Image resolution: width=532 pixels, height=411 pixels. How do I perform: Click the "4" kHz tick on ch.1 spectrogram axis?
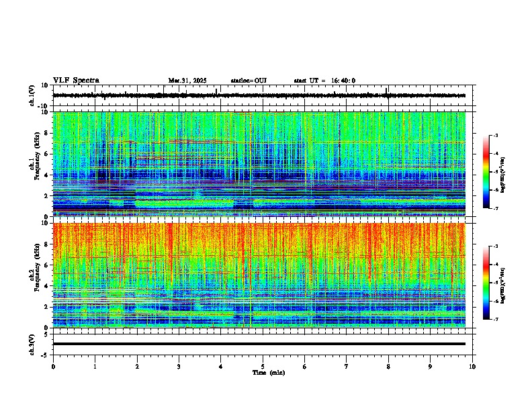click(46, 175)
